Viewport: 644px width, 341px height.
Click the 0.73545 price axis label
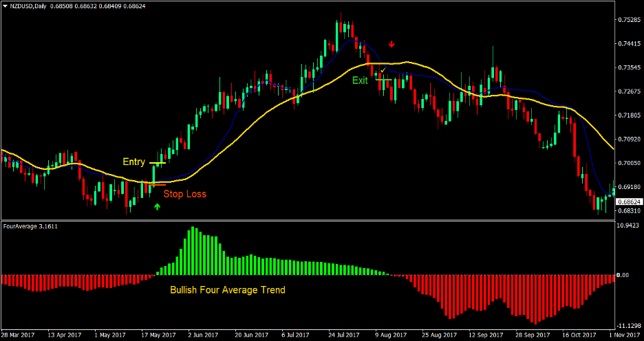point(629,67)
